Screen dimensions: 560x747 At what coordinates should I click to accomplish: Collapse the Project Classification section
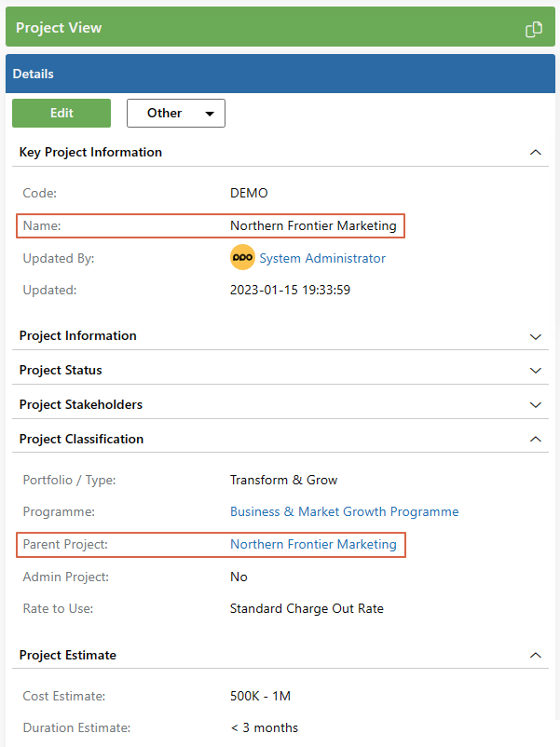pos(536,439)
